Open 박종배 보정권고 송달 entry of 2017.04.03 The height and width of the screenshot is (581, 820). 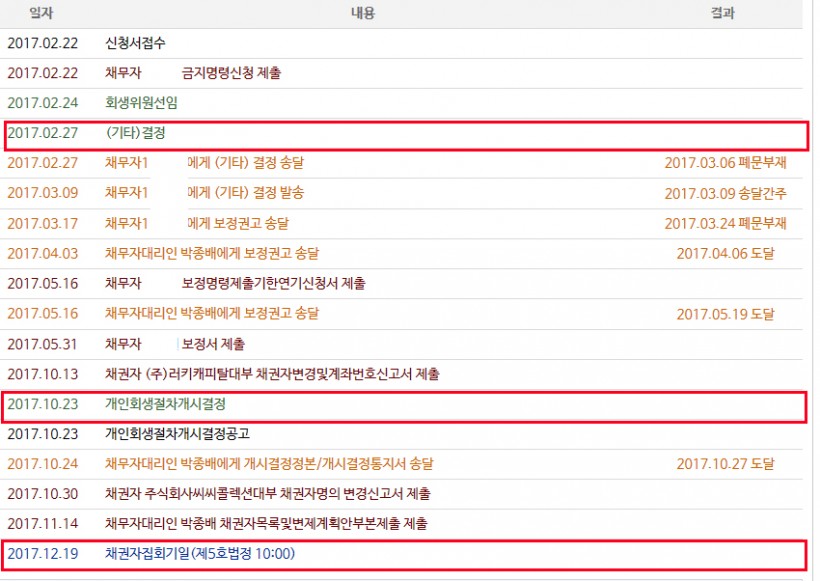212,254
